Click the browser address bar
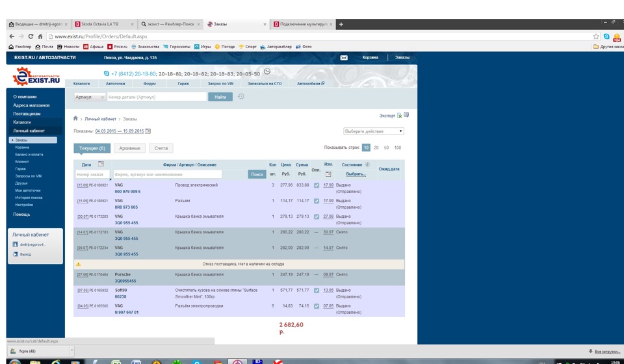 click(x=318, y=36)
